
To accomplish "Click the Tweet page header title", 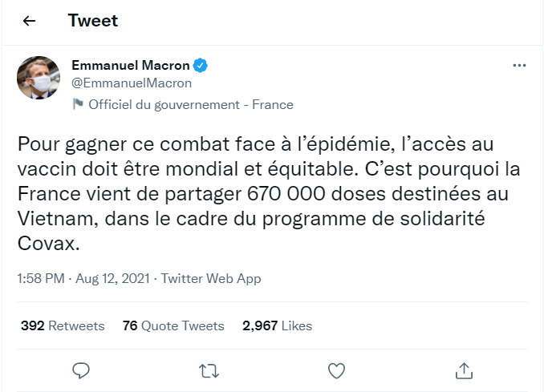I will pyautogui.click(x=93, y=21).
